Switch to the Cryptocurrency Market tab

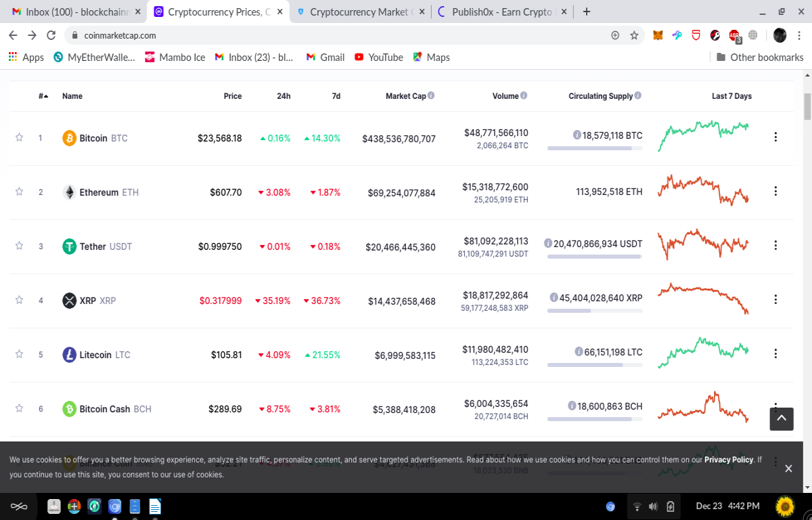pyautogui.click(x=361, y=12)
